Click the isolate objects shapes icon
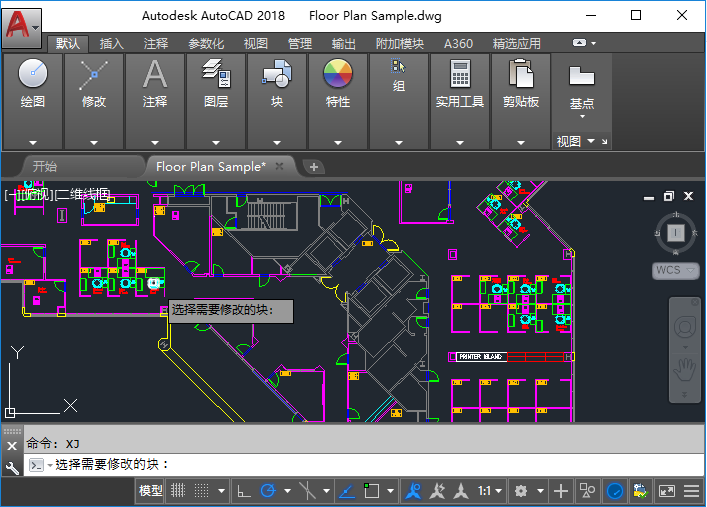Viewport: 707px width, 507px height. 587,491
